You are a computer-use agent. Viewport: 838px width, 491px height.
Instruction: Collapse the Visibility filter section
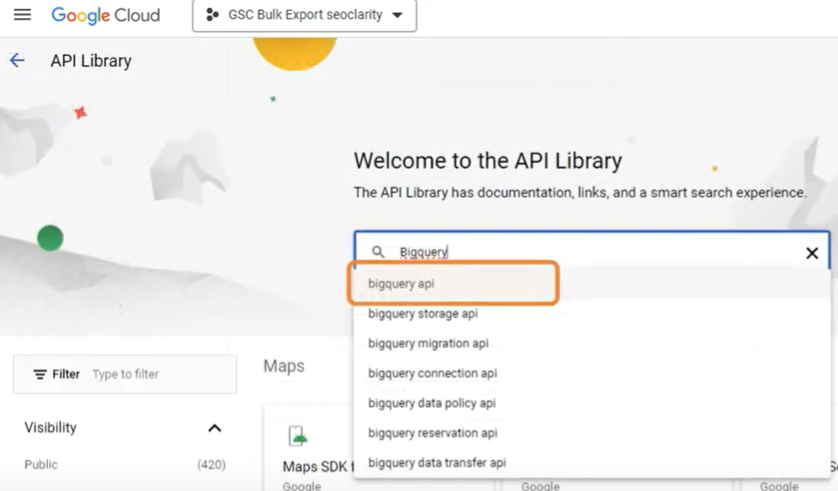click(x=214, y=428)
